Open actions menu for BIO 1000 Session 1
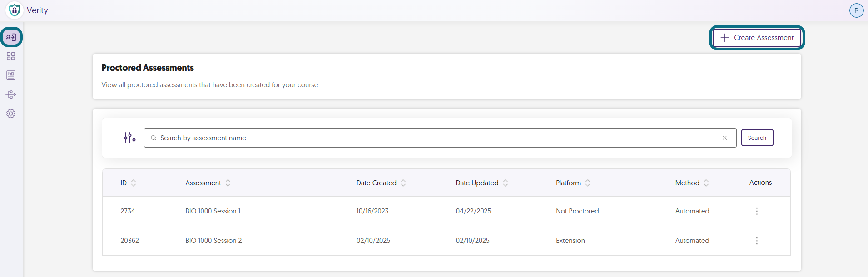868x277 pixels. [757, 211]
